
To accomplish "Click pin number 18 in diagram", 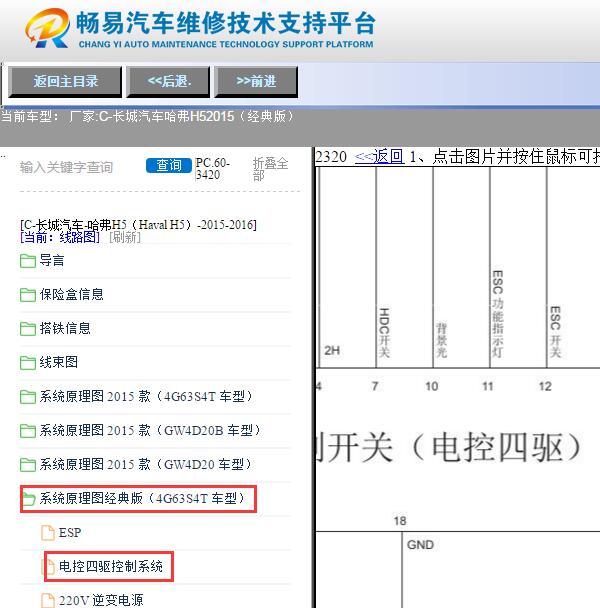I will (400, 520).
